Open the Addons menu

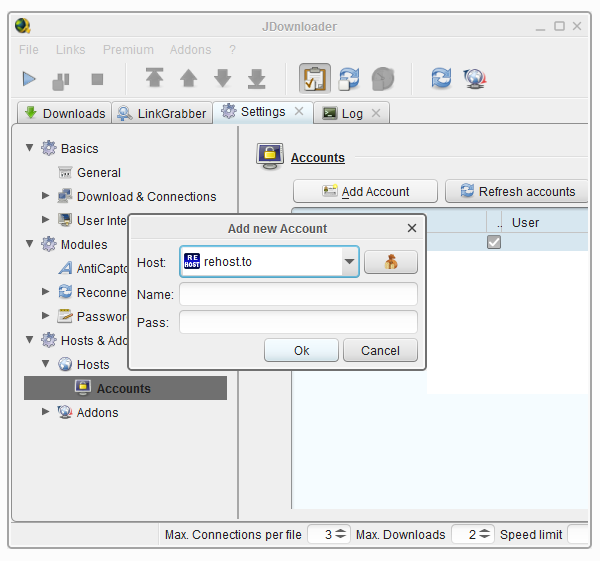click(x=191, y=50)
